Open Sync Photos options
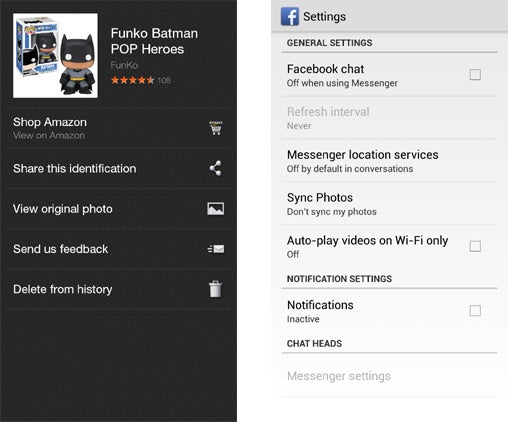Screen dimensions: 508x422 [x=389, y=204]
